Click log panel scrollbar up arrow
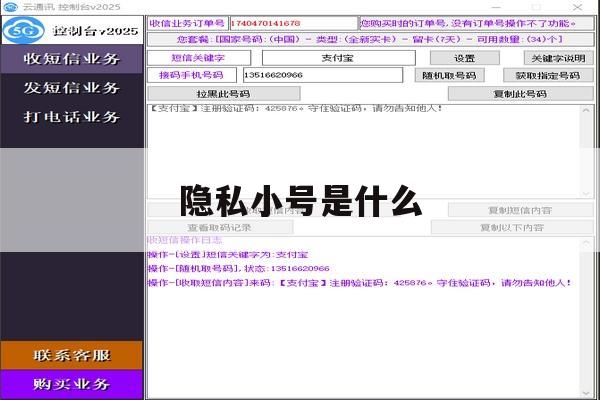 pyautogui.click(x=586, y=243)
